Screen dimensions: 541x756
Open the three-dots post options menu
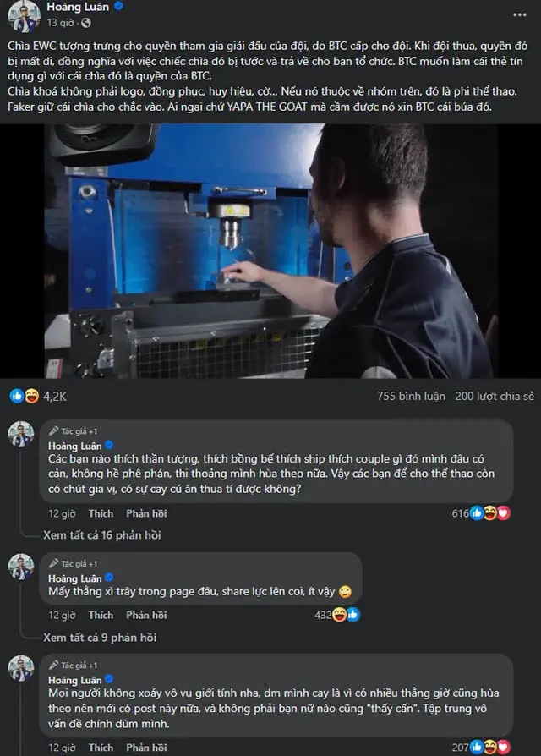(519, 15)
